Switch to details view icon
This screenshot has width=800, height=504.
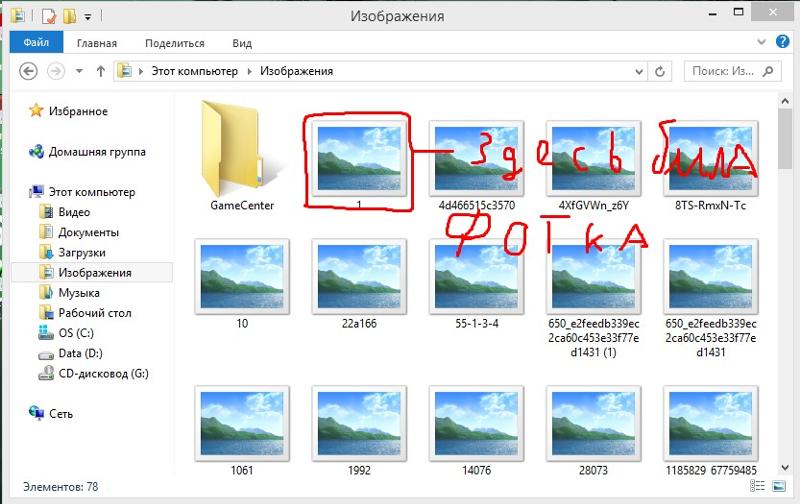click(x=758, y=486)
